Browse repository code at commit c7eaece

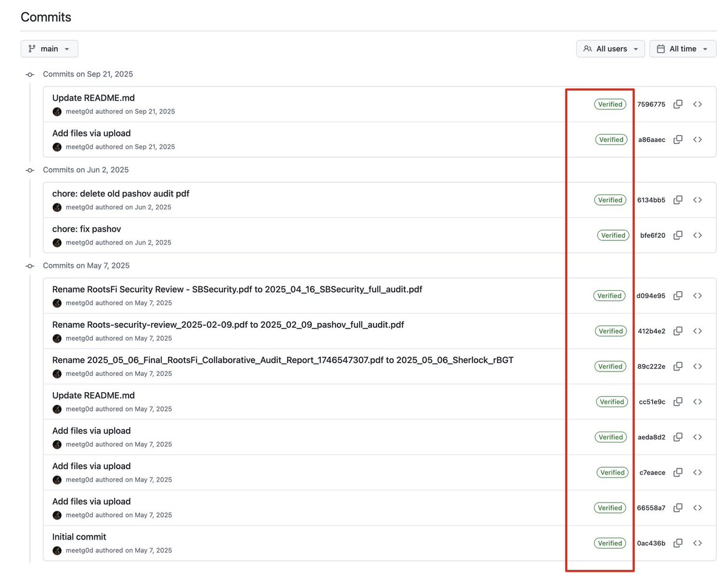pos(698,472)
